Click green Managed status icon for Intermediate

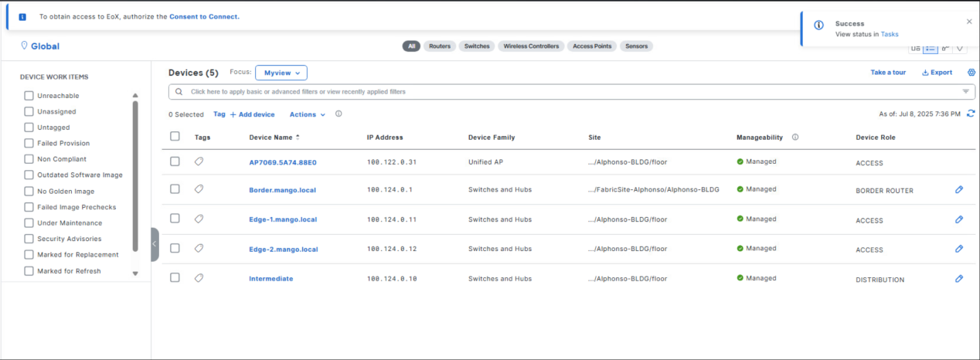pos(740,278)
